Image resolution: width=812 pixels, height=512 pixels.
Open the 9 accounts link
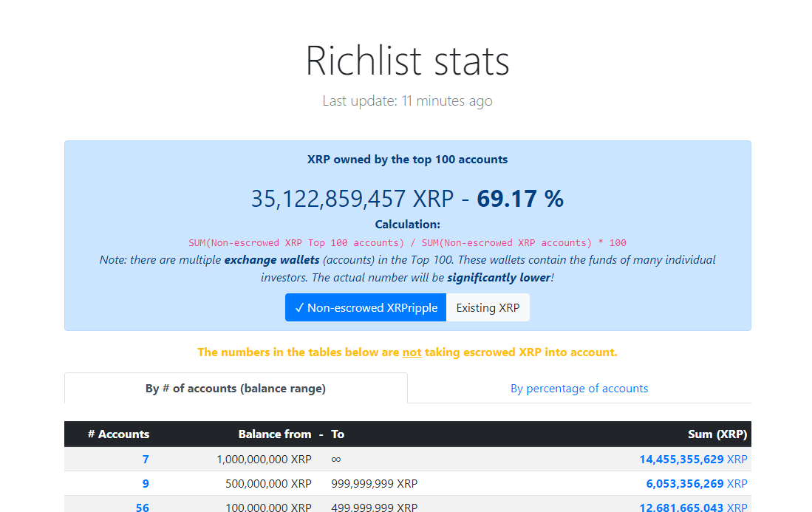pos(146,484)
